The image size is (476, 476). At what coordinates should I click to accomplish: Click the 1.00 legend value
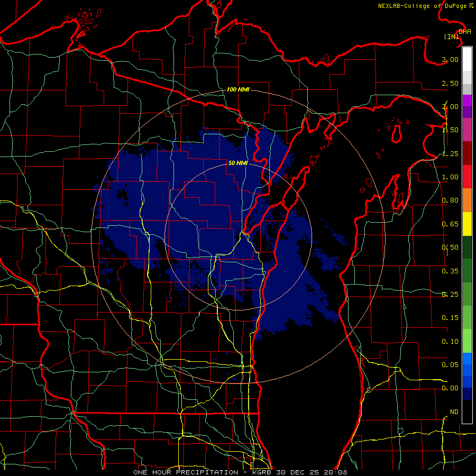coord(450,177)
